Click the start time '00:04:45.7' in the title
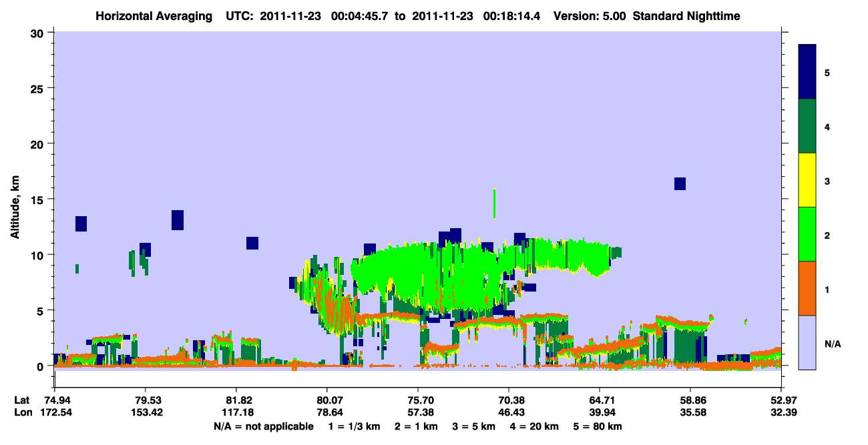Screen dimensions: 868x445 click(359, 16)
